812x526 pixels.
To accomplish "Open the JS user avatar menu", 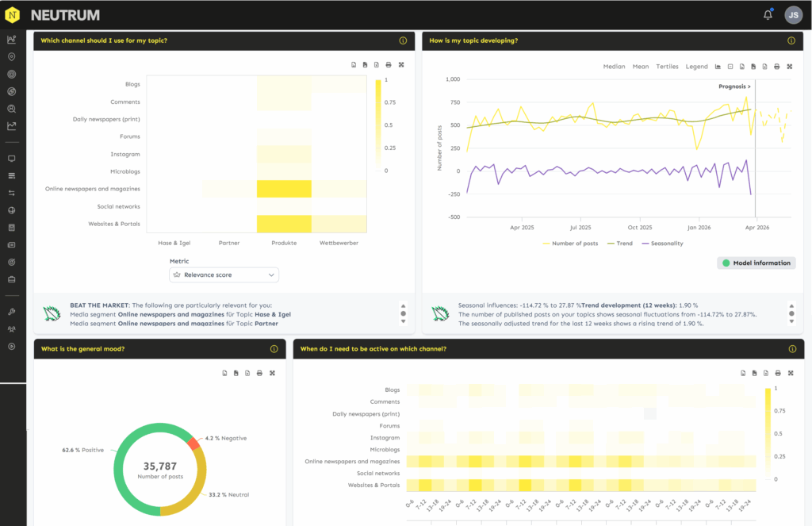I will click(x=793, y=15).
